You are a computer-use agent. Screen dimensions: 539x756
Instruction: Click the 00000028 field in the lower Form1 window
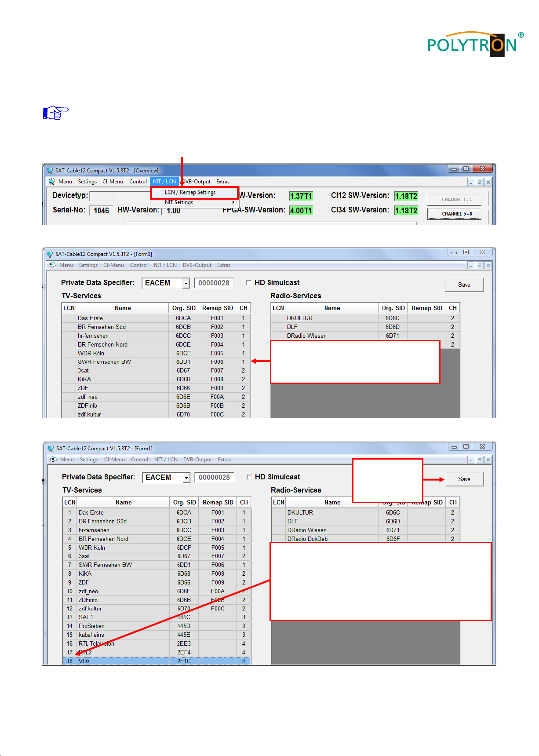pyautogui.click(x=215, y=478)
